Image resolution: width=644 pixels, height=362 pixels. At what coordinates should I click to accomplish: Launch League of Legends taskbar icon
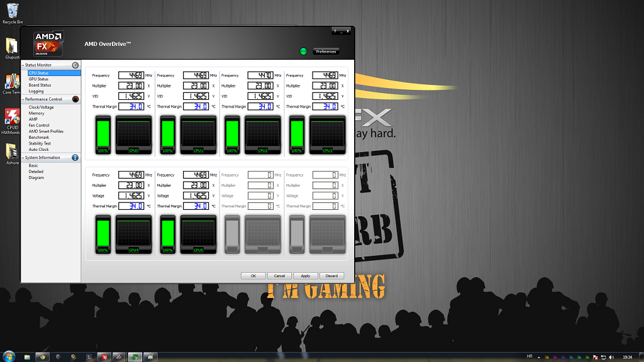(x=89, y=357)
